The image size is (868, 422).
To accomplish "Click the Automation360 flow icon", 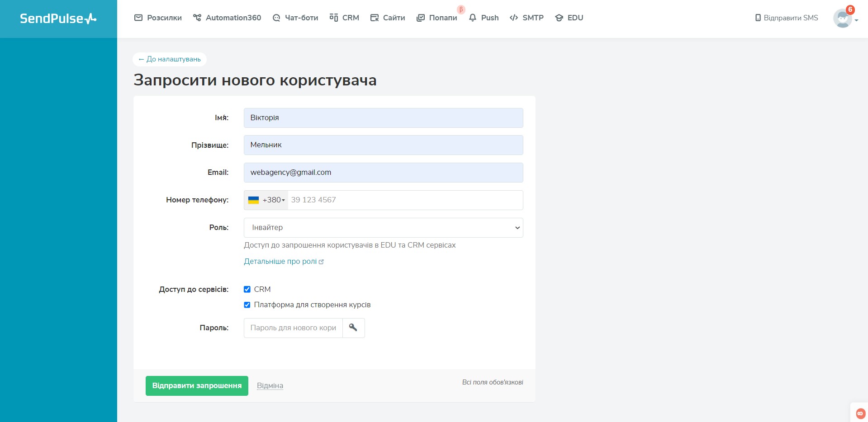I will (x=197, y=18).
